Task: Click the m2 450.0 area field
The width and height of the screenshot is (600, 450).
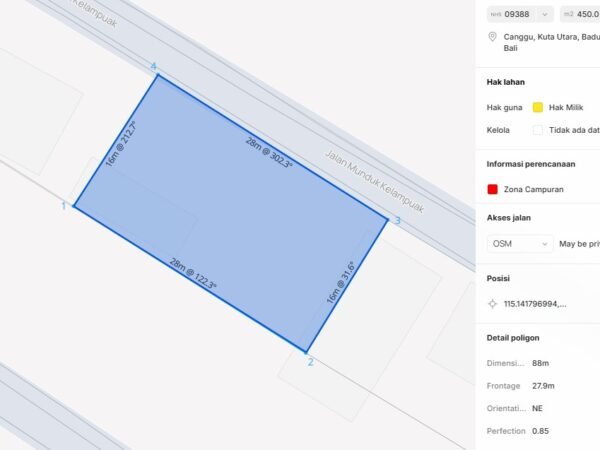Action: tap(580, 14)
